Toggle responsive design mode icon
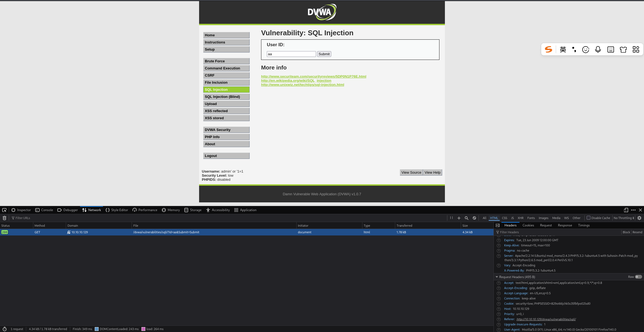644x332 pixels. 626,210
